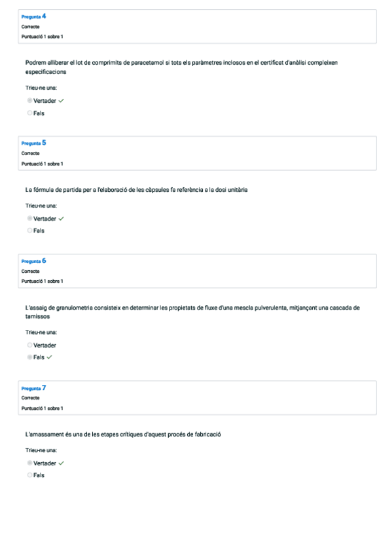This screenshot has height=555, width=392.
Task: Select Vertader radio for Pregunta 4
Action: coord(29,101)
